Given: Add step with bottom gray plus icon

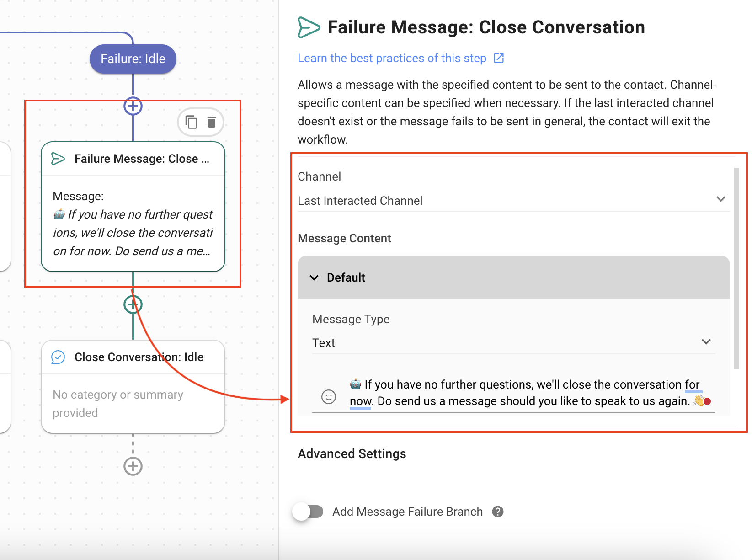Looking at the screenshot, I should pos(133,466).
